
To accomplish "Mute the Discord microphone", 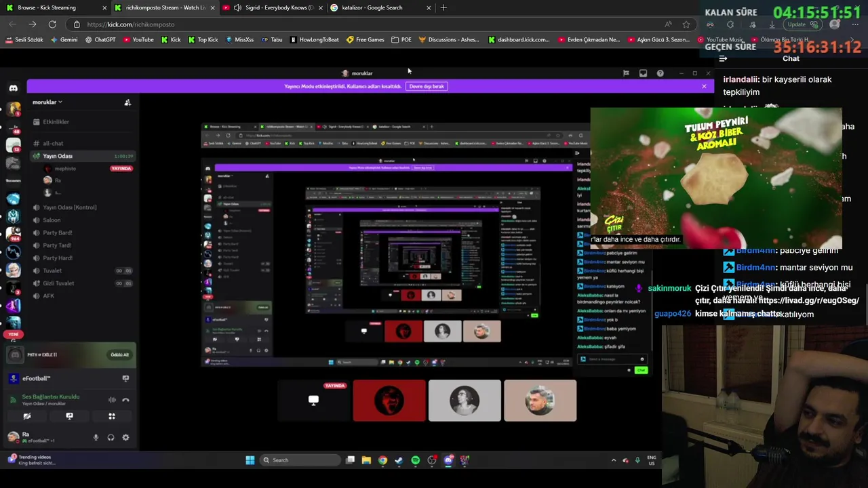I will (x=96, y=438).
